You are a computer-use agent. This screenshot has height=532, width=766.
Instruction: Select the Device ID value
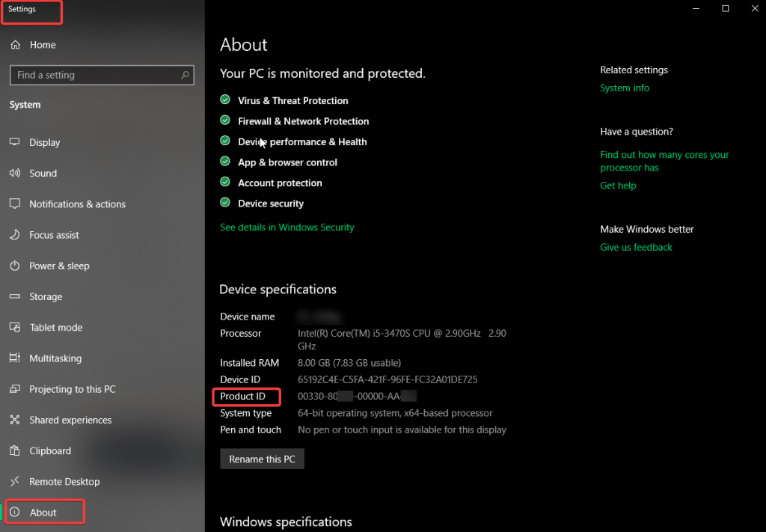point(387,379)
